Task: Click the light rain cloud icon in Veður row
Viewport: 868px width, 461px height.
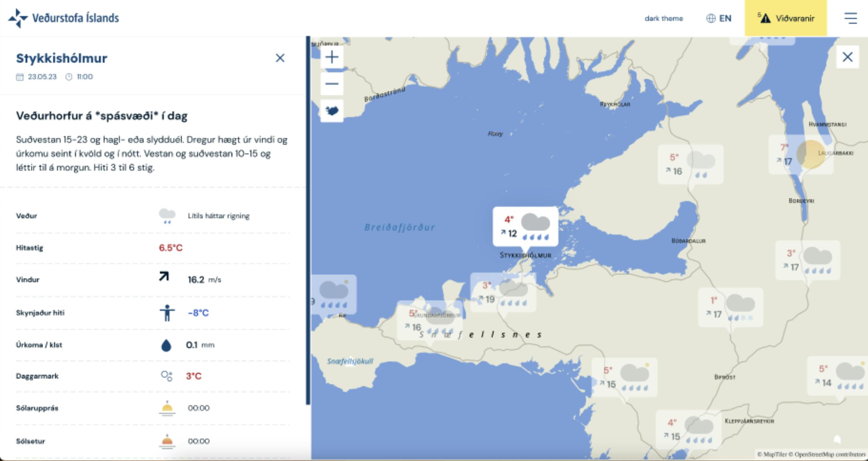Action: tap(167, 216)
